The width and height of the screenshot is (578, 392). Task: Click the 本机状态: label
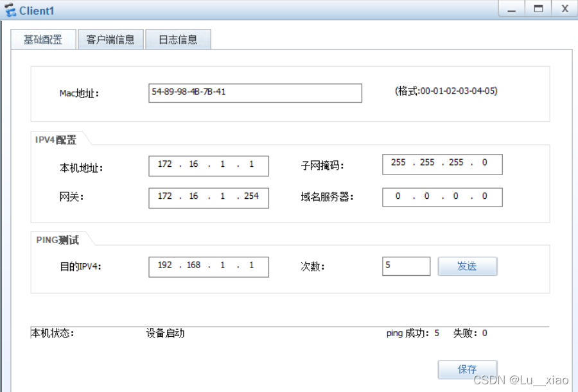coord(53,333)
